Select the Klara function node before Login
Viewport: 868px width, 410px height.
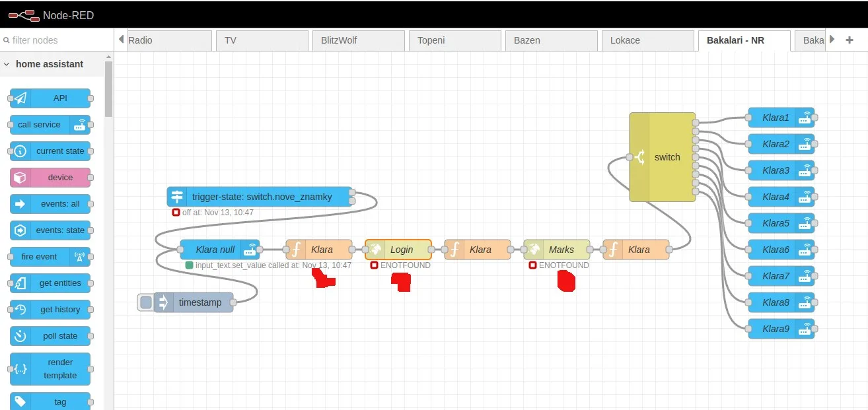tap(319, 250)
